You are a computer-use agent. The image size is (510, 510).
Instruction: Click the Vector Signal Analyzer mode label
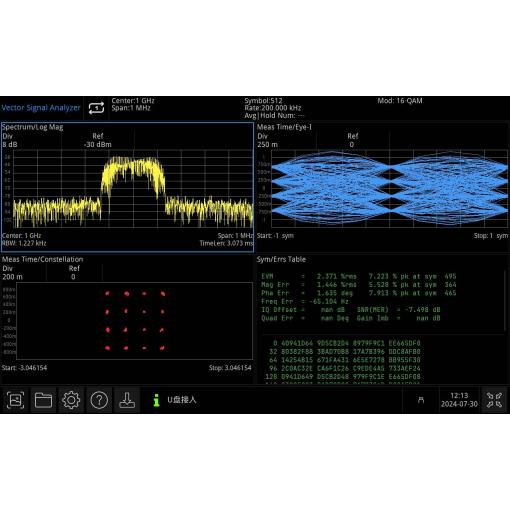(41, 108)
